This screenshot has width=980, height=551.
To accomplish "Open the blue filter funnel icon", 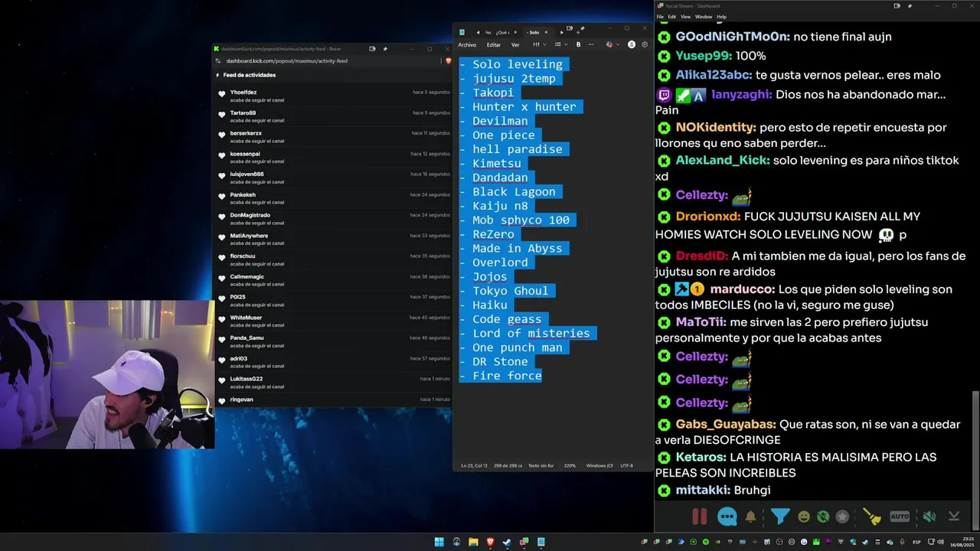I will coord(779,517).
